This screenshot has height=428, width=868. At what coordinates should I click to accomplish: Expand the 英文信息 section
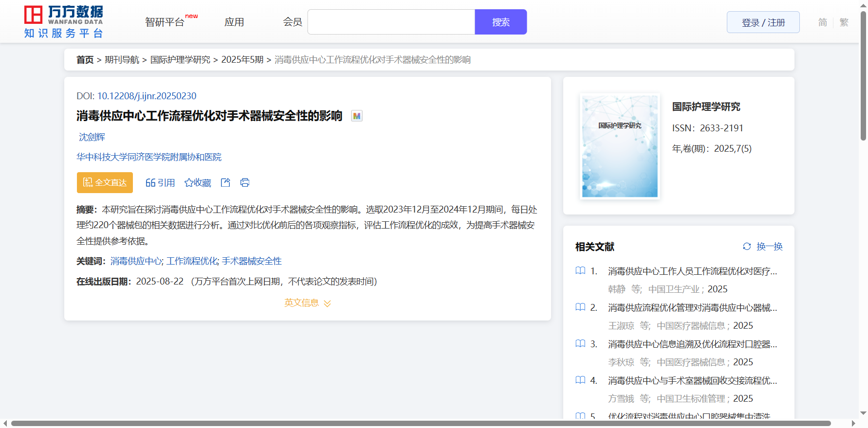click(307, 303)
